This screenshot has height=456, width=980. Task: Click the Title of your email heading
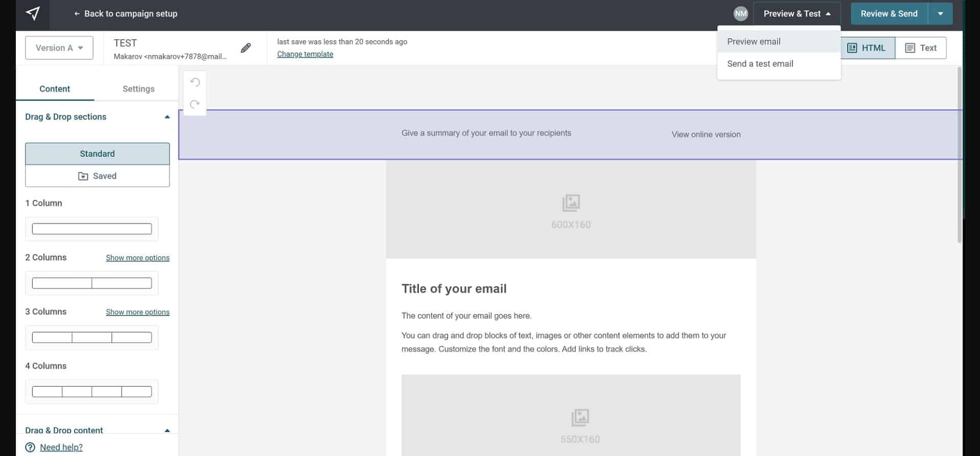pyautogui.click(x=454, y=289)
